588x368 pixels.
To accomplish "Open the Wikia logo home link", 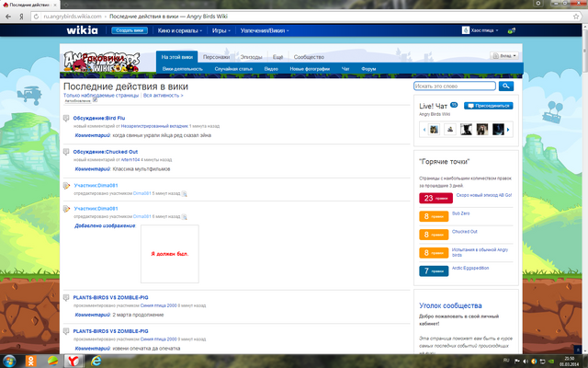I will 82,30.
